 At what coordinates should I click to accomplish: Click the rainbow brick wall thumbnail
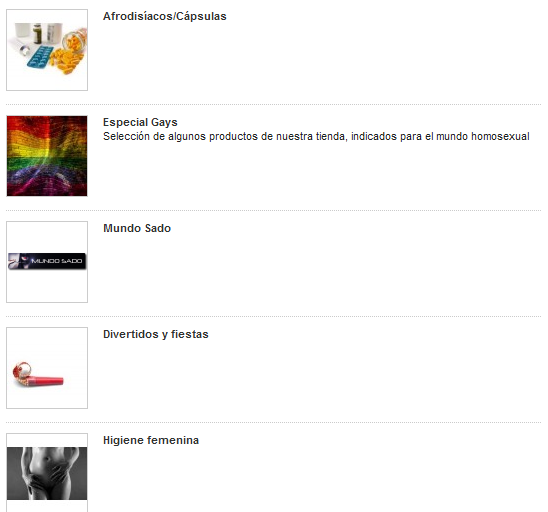[x=47, y=156]
